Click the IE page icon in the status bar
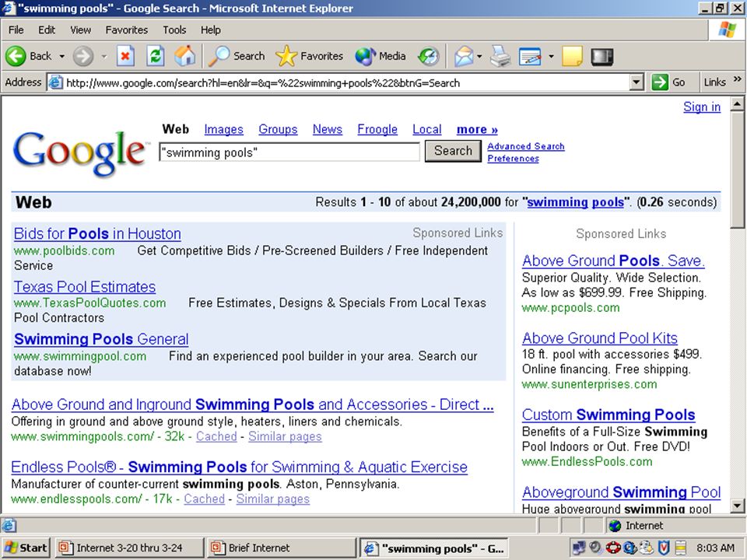747x560 pixels. tap(9, 526)
